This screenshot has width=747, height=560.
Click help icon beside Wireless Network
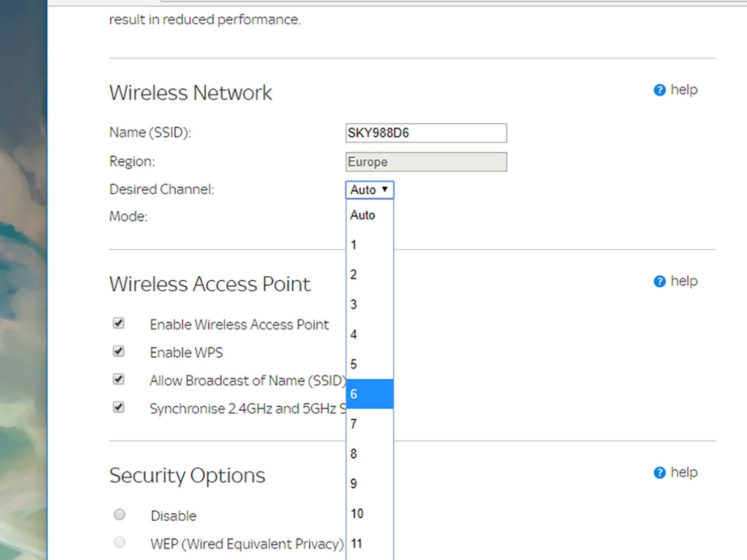coord(659,90)
